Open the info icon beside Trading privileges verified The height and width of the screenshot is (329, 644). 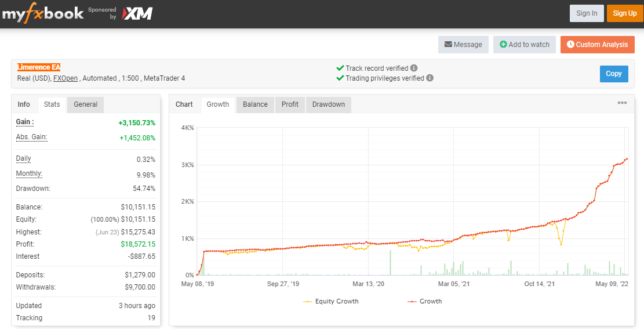point(430,78)
